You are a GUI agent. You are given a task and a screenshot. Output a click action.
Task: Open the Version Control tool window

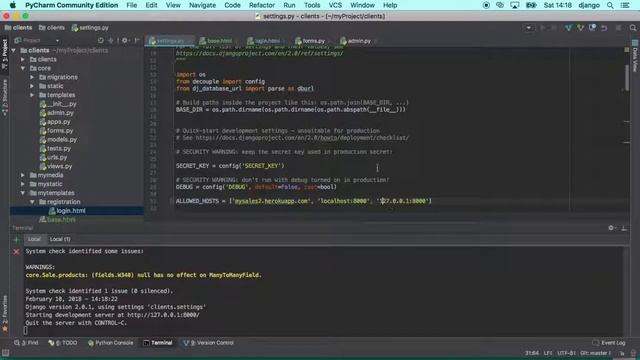[x=209, y=343]
